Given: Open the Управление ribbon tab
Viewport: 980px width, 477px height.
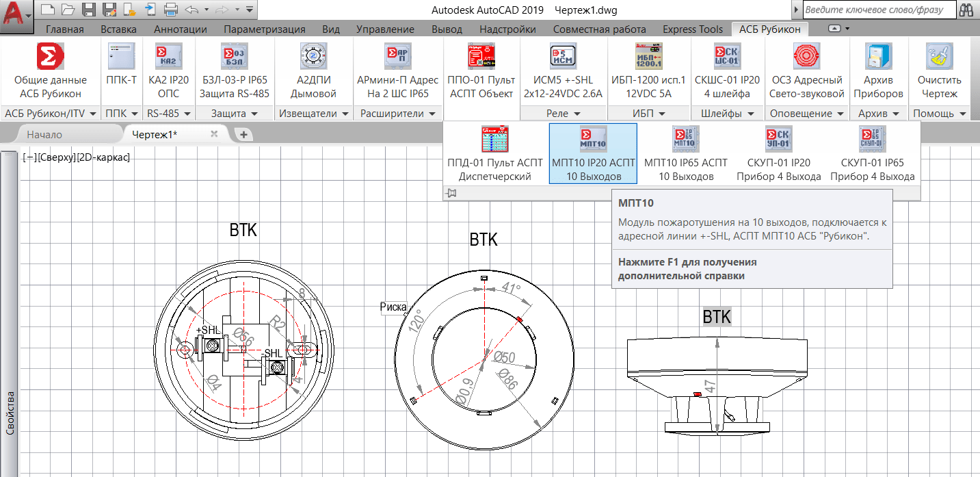Looking at the screenshot, I should [385, 29].
